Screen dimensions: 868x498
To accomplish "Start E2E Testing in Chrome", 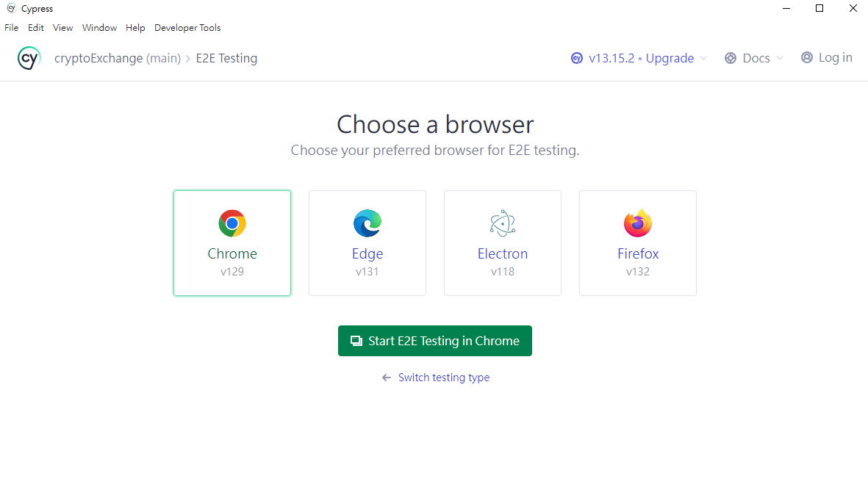I will coord(435,341).
